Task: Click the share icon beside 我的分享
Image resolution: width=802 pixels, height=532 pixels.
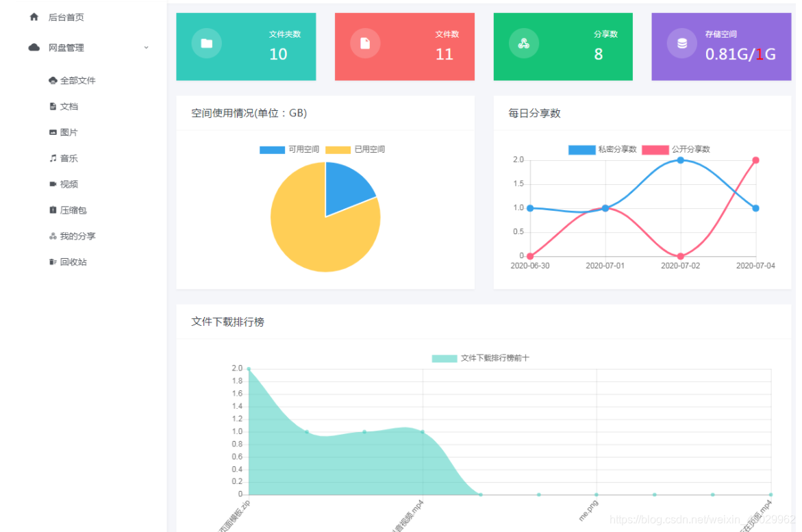Action: pos(53,236)
